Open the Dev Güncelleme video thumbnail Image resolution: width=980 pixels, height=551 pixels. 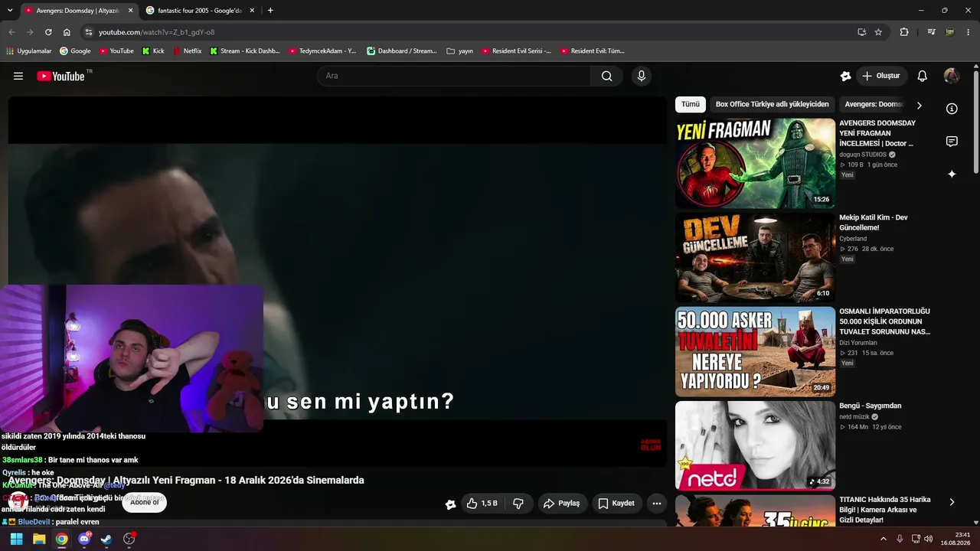pyautogui.click(x=755, y=257)
